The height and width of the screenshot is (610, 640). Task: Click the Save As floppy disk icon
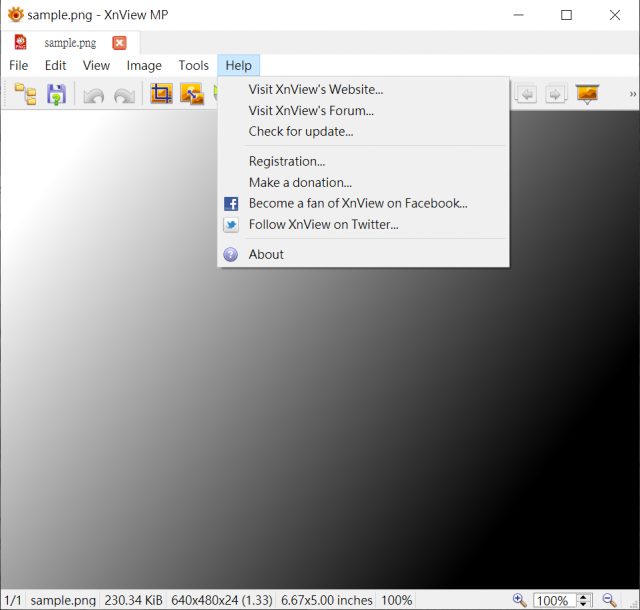click(56, 94)
